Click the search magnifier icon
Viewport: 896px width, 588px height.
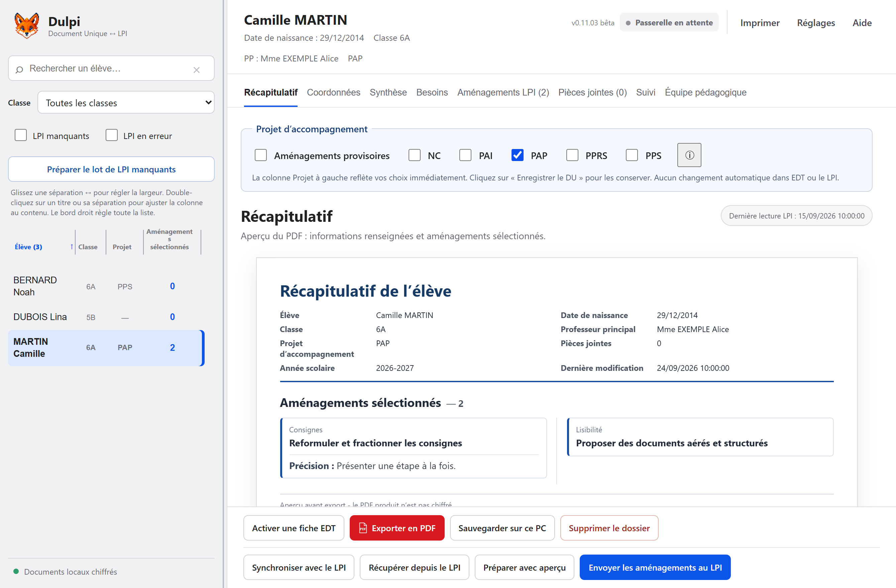19,69
